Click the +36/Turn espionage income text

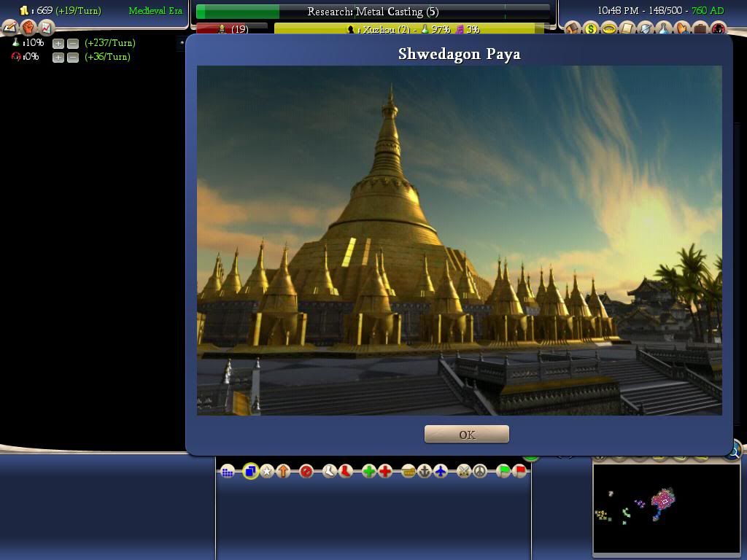point(107,57)
